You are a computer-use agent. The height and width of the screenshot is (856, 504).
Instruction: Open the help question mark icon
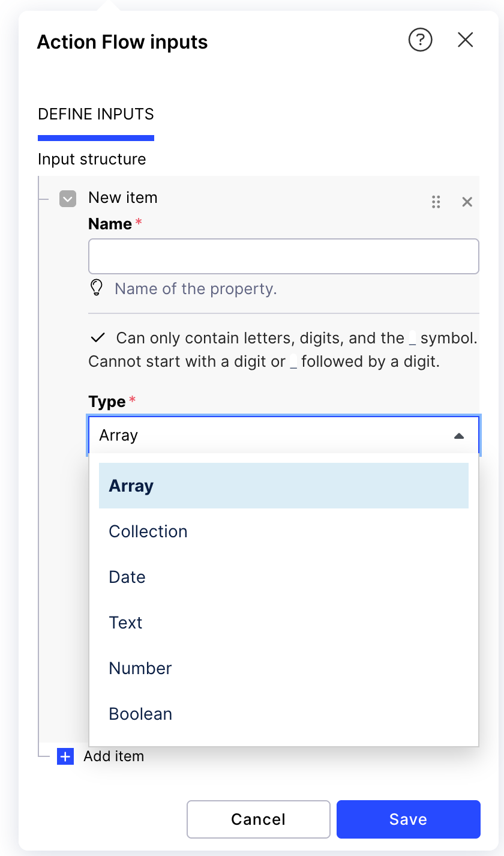pos(420,40)
